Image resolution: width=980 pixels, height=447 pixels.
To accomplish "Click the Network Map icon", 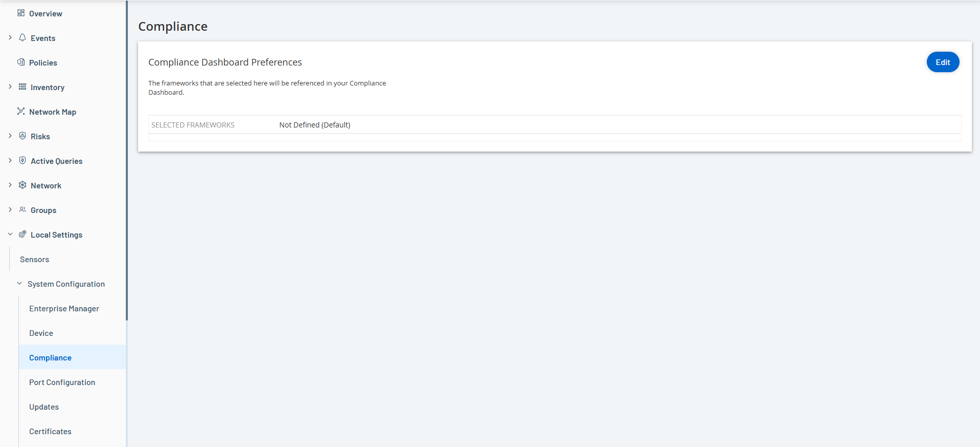I will click(x=21, y=111).
